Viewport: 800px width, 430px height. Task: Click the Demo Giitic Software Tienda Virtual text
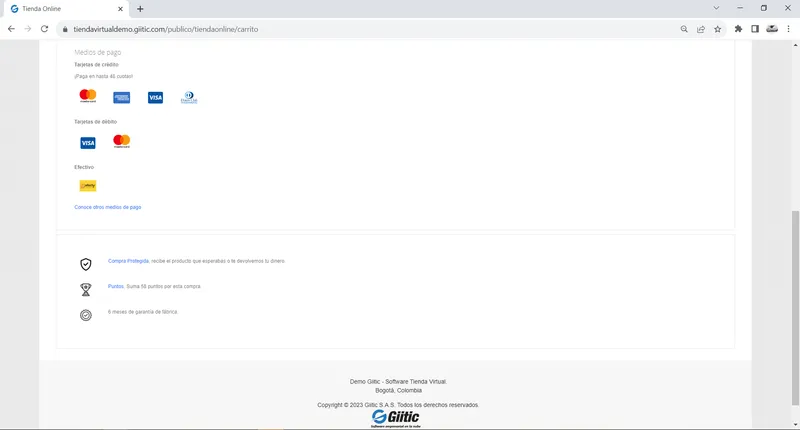(398, 382)
